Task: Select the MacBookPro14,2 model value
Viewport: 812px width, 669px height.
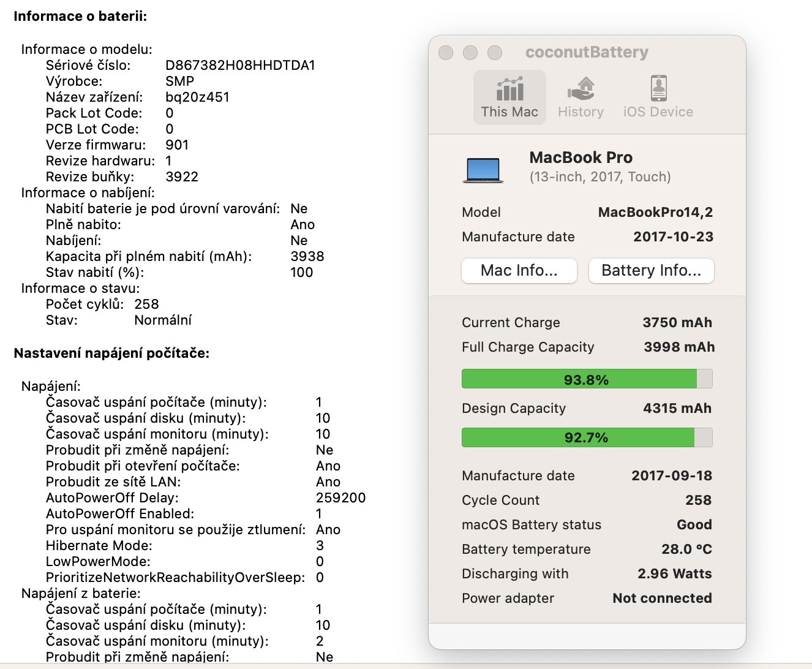Action: 655,212
